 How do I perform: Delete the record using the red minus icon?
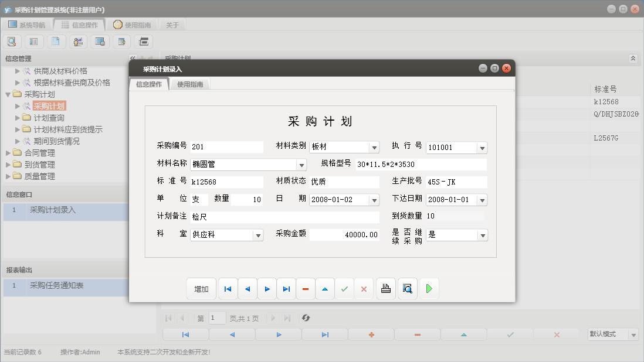[306, 288]
